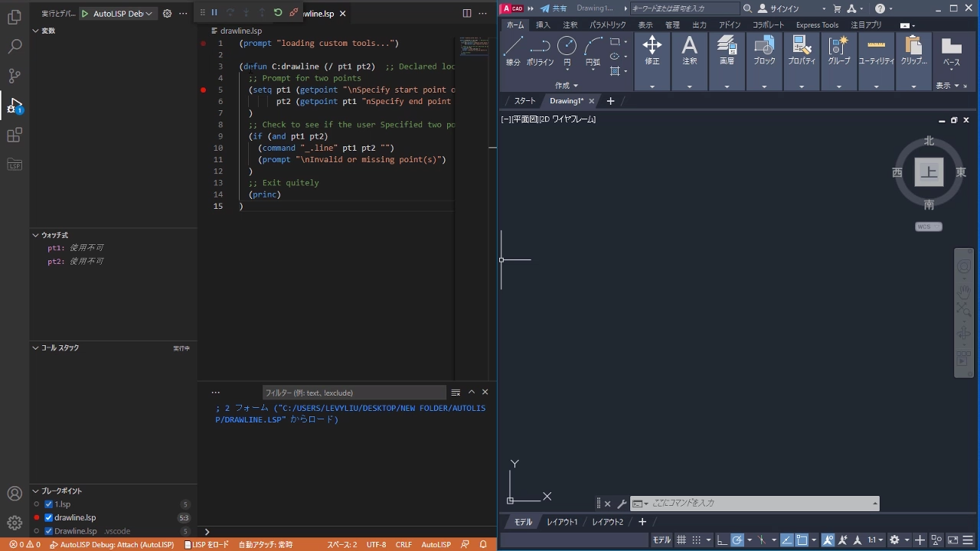Viewport: 980px width, 551px height.
Task: Open the debug configuration dropdown AutoLISP Deb
Action: point(122,14)
